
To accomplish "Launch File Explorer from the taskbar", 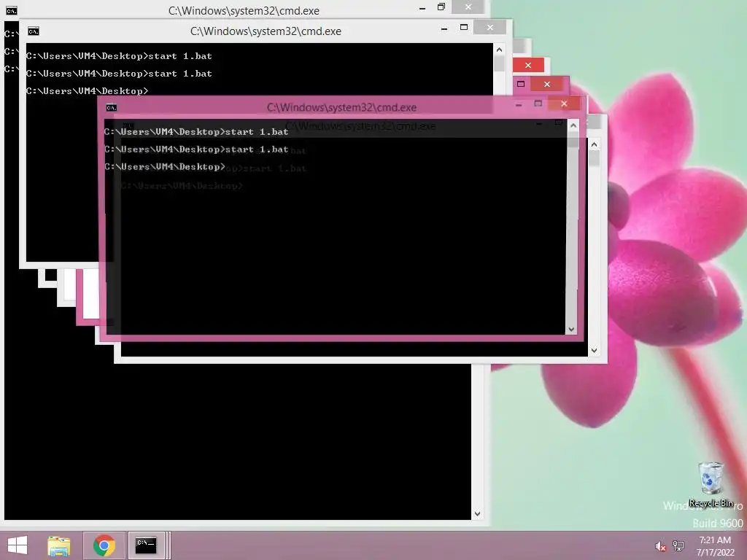I will (59, 545).
